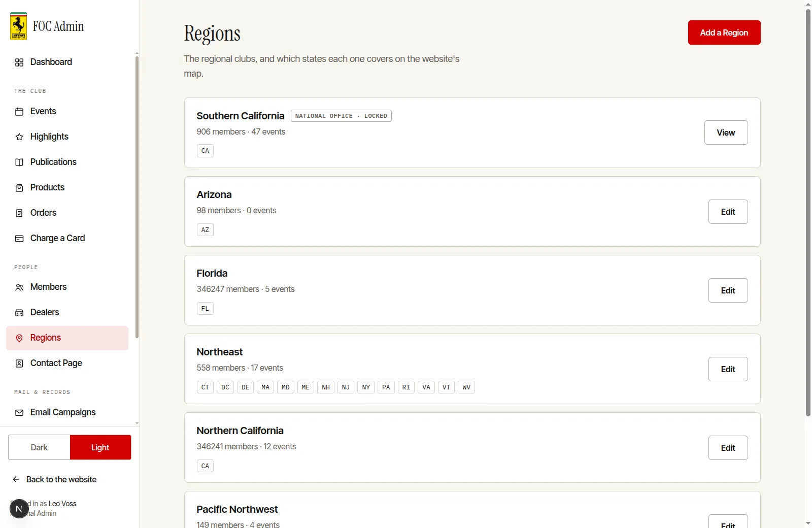Click the Dealers car icon
This screenshot has width=812, height=528.
tap(19, 313)
